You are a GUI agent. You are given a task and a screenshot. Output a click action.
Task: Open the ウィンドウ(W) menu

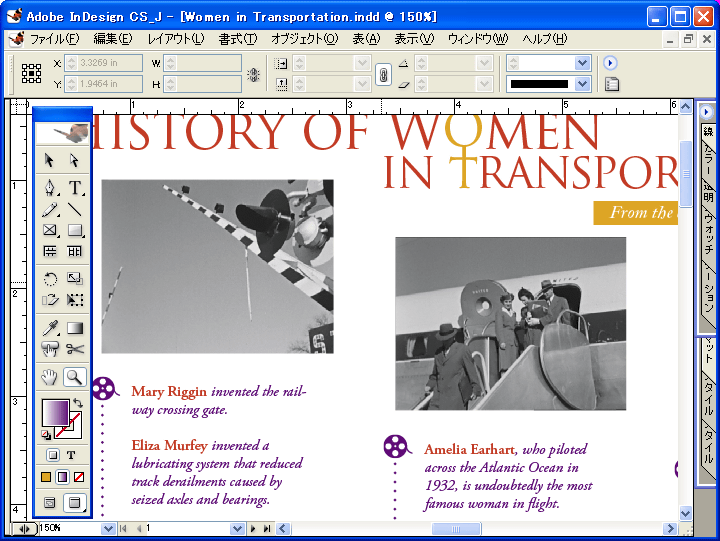[x=478, y=39]
